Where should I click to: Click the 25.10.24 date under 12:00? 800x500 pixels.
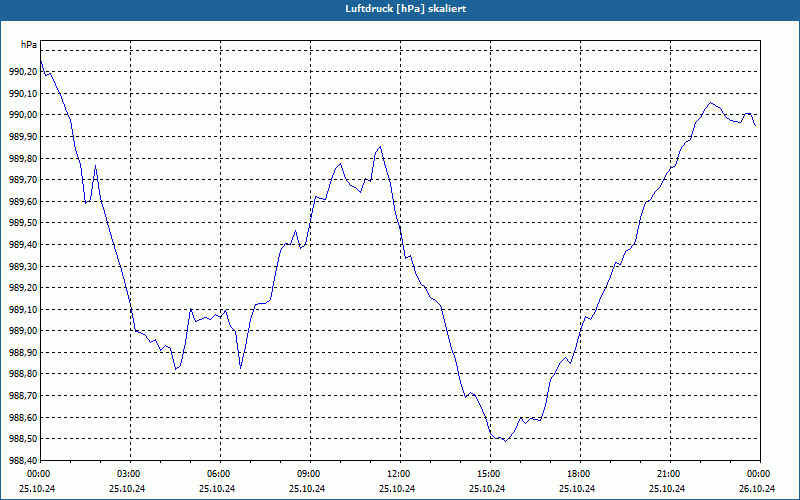point(397,489)
